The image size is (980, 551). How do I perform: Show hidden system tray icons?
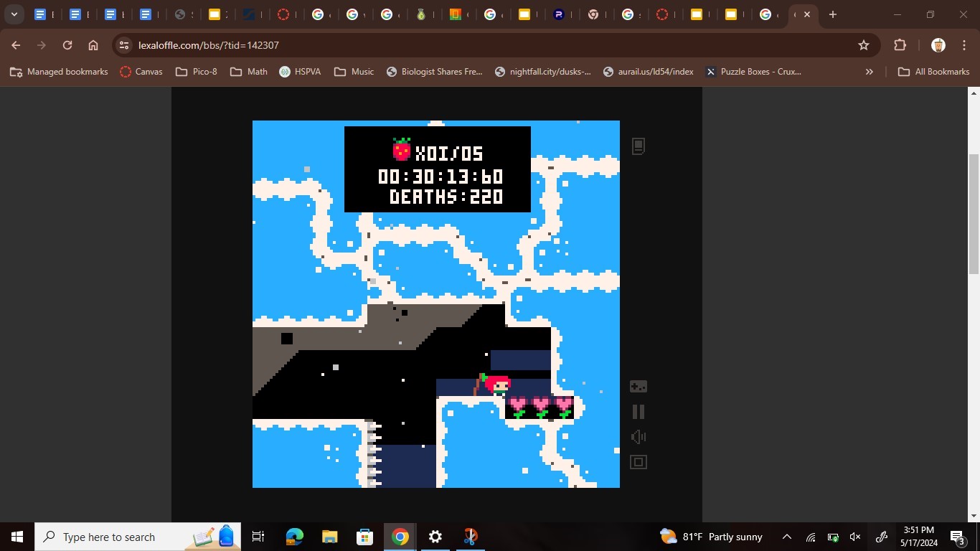(787, 537)
